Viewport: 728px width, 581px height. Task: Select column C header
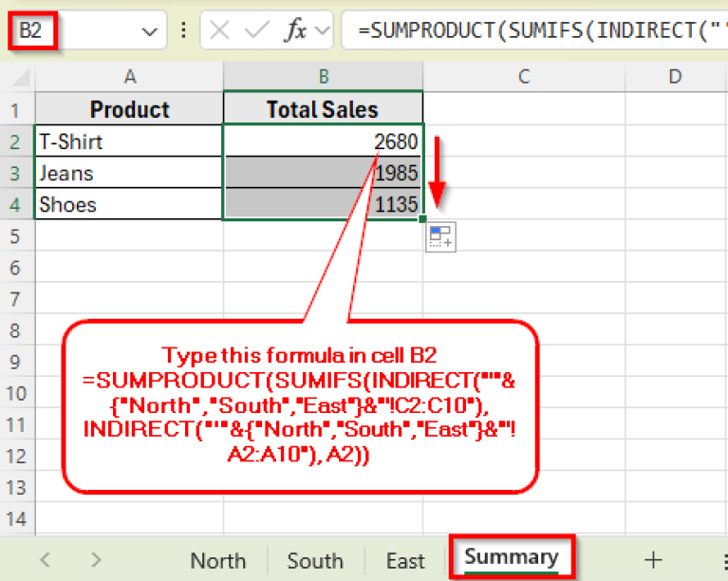(x=523, y=76)
